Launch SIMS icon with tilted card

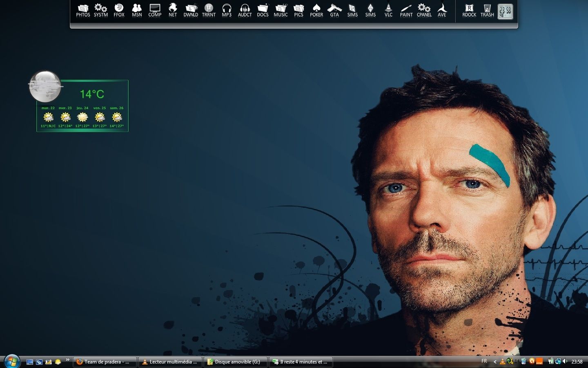point(352,10)
